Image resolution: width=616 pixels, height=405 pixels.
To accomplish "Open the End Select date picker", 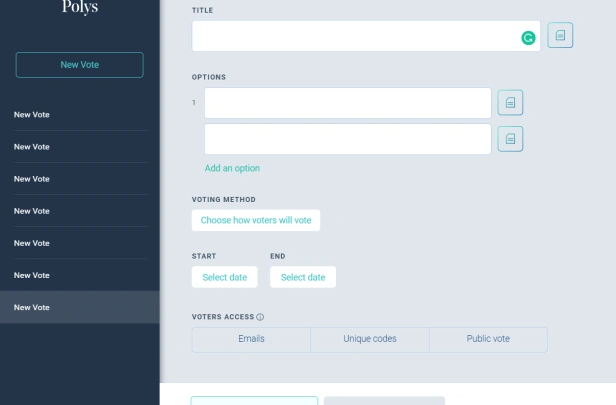I will pos(303,277).
